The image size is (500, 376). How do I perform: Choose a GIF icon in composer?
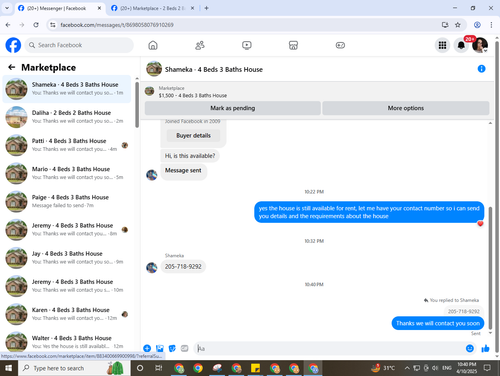184,348
